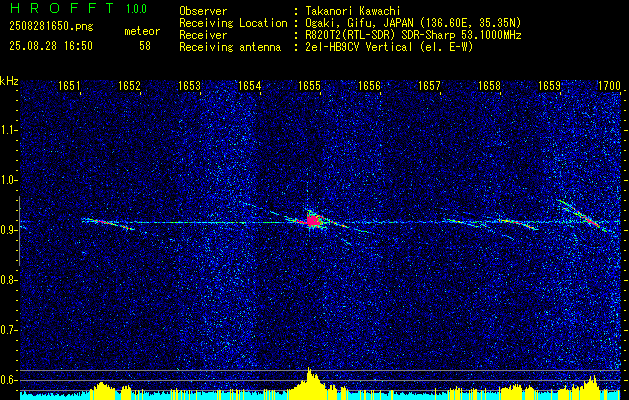Screen dimensions: 629x400
Task: Click the Observer field label
Action: click(x=203, y=11)
